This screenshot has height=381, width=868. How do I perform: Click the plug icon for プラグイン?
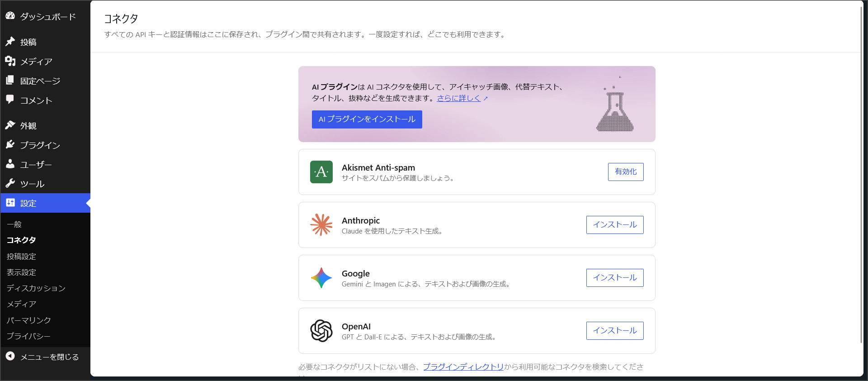(10, 145)
